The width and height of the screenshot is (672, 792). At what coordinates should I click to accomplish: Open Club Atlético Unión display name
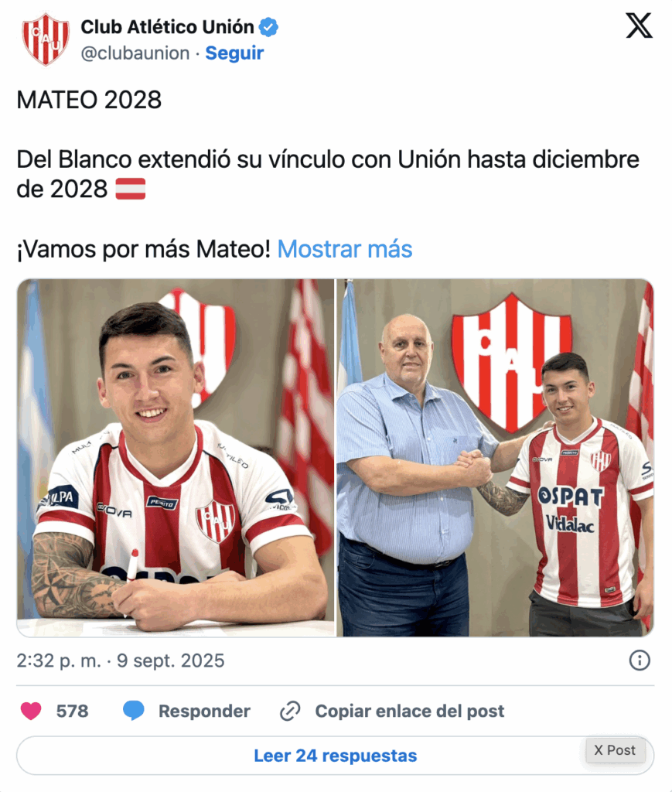pos(167,27)
